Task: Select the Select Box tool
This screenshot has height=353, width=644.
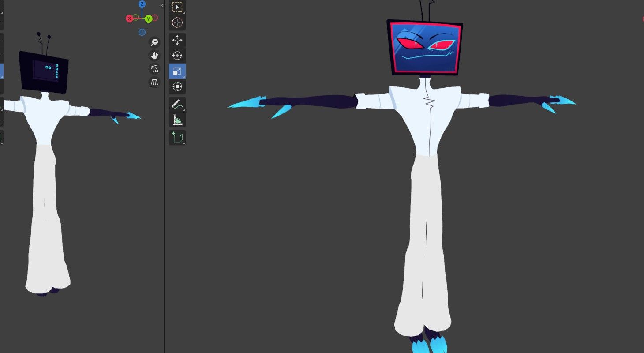Action: [177, 7]
